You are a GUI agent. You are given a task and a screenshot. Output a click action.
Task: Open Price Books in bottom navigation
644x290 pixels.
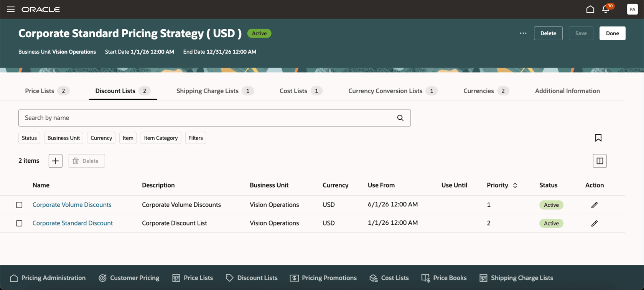[444, 278]
